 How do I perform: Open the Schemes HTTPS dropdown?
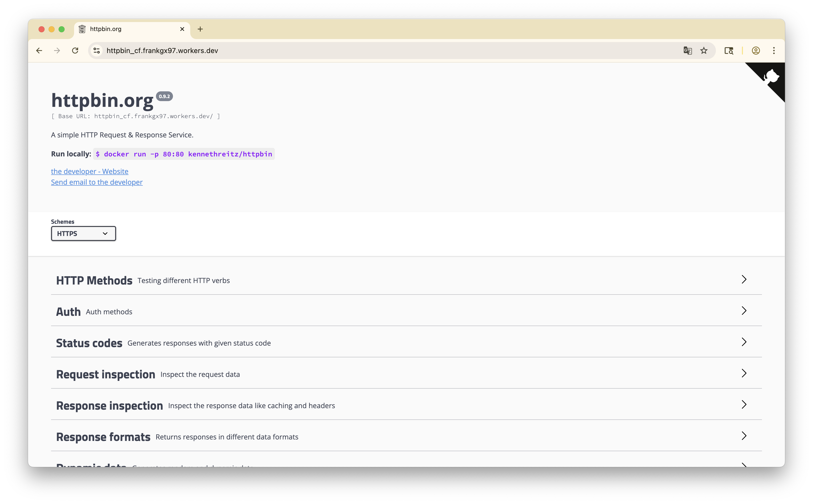click(x=83, y=233)
